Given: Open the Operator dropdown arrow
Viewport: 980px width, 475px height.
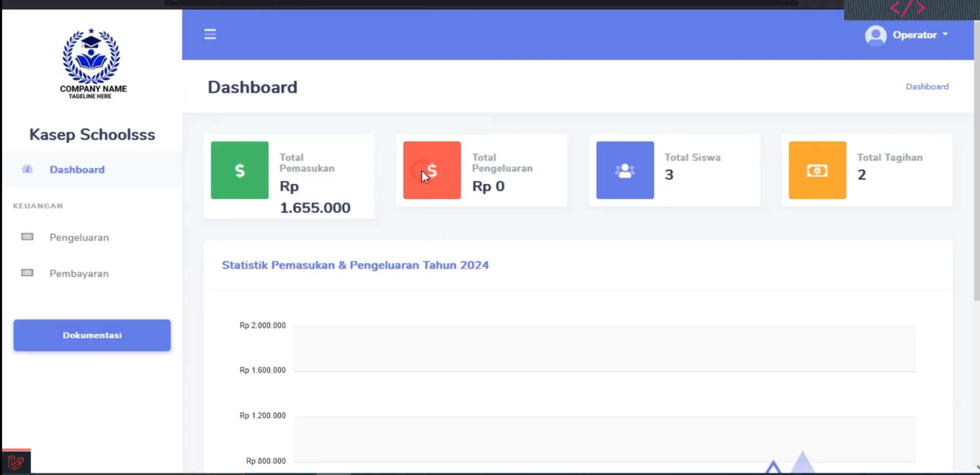Looking at the screenshot, I should pos(945,34).
